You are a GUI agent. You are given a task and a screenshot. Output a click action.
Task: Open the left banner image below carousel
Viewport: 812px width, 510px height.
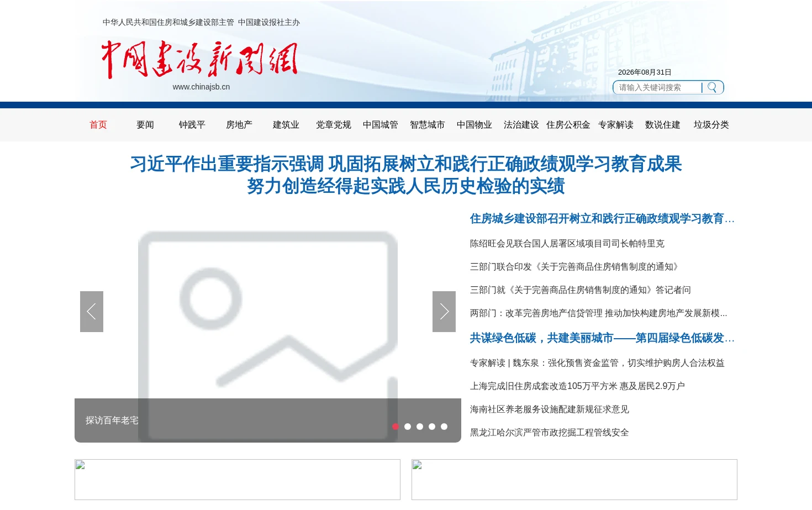pos(238,480)
